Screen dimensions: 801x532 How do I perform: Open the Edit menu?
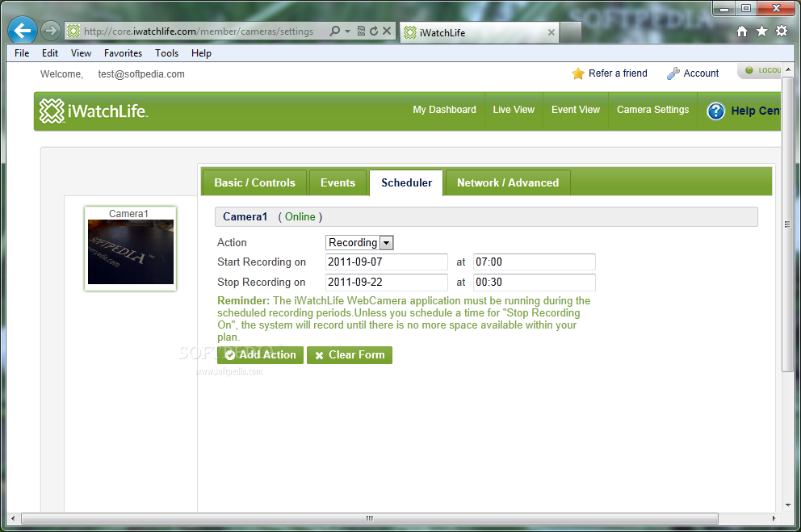click(50, 53)
